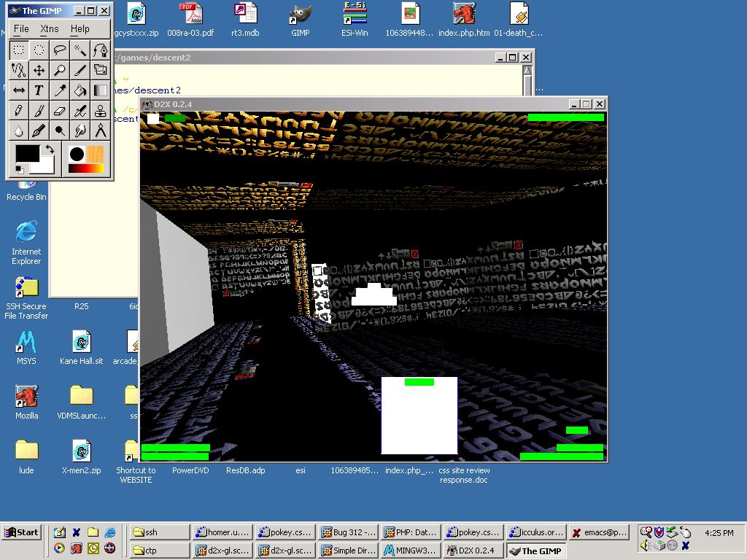The width and height of the screenshot is (747, 560).
Task: Pick the Clone stamp tool
Action: click(x=100, y=111)
